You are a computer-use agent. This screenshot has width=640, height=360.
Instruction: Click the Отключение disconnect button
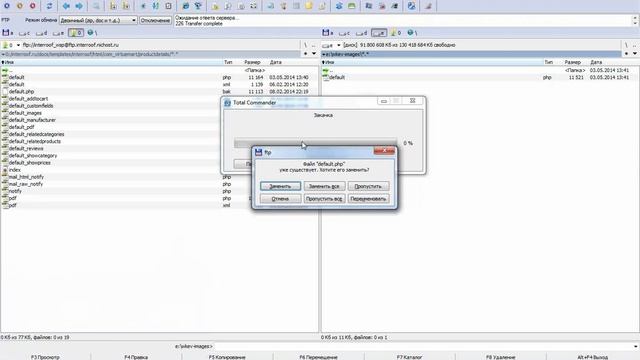[x=155, y=20]
